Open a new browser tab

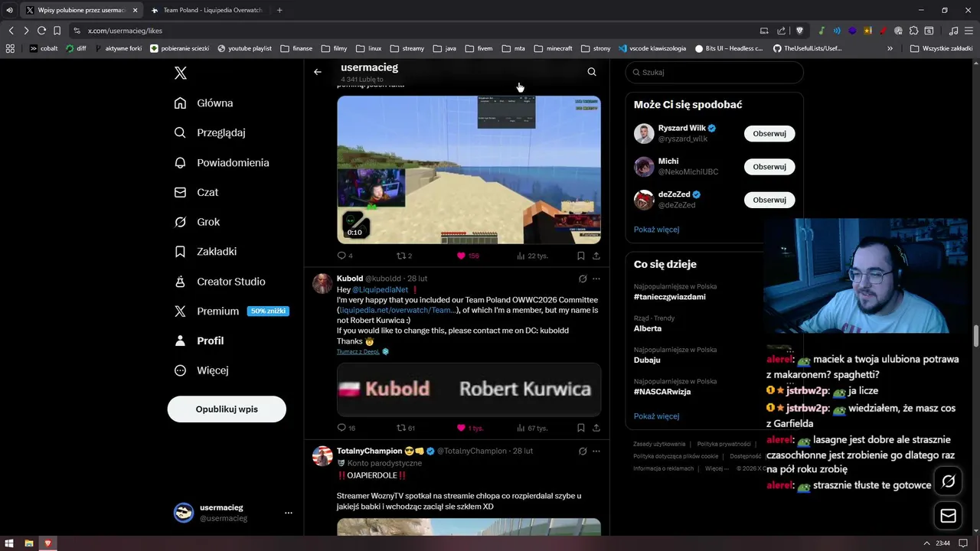[279, 10]
